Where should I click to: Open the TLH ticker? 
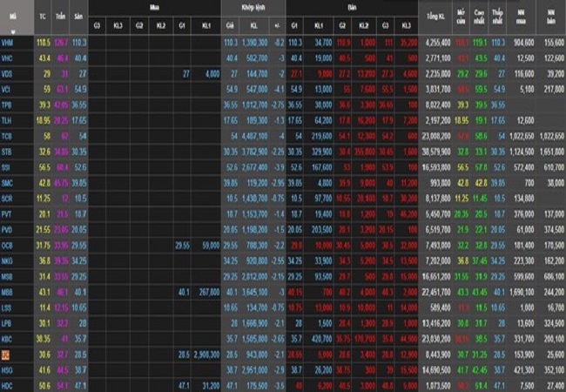pyautogui.click(x=6, y=120)
